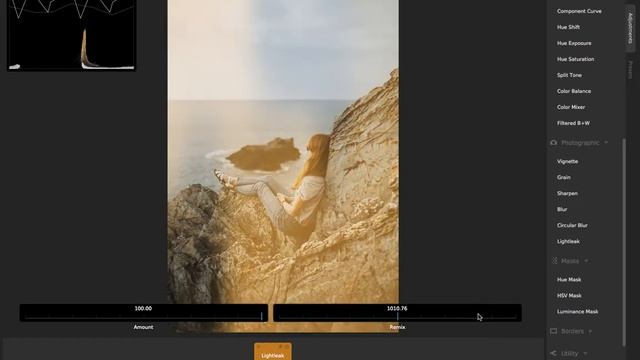Select Split Tone adjustment
The image size is (640, 360).
click(x=569, y=75)
